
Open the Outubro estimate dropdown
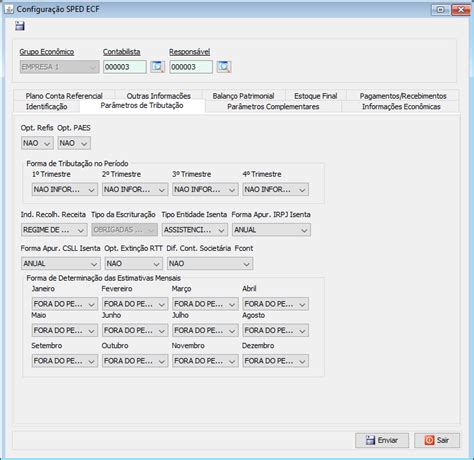[x=135, y=361]
